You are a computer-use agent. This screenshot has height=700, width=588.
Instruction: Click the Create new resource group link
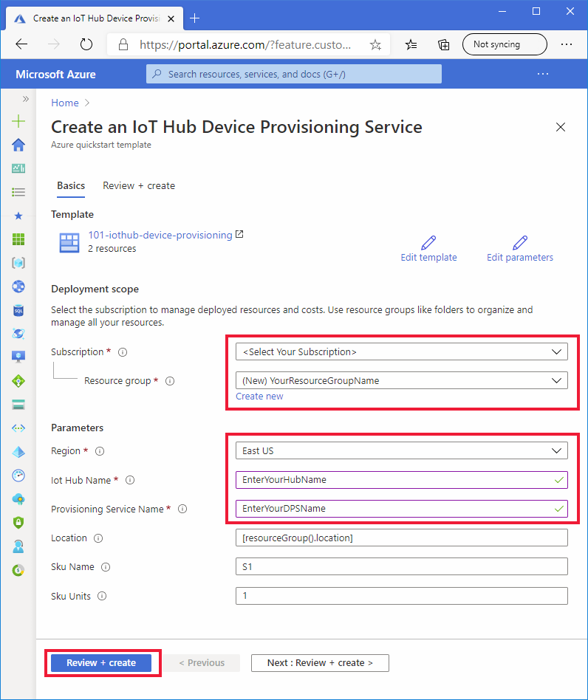(x=259, y=397)
